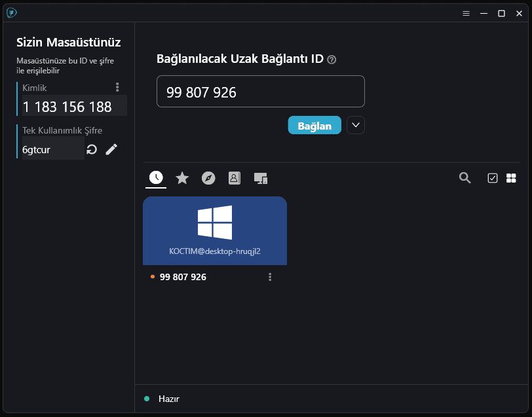Screen dimensions: 532x417
Task: Open the remote session transfer icon
Action: (x=260, y=177)
